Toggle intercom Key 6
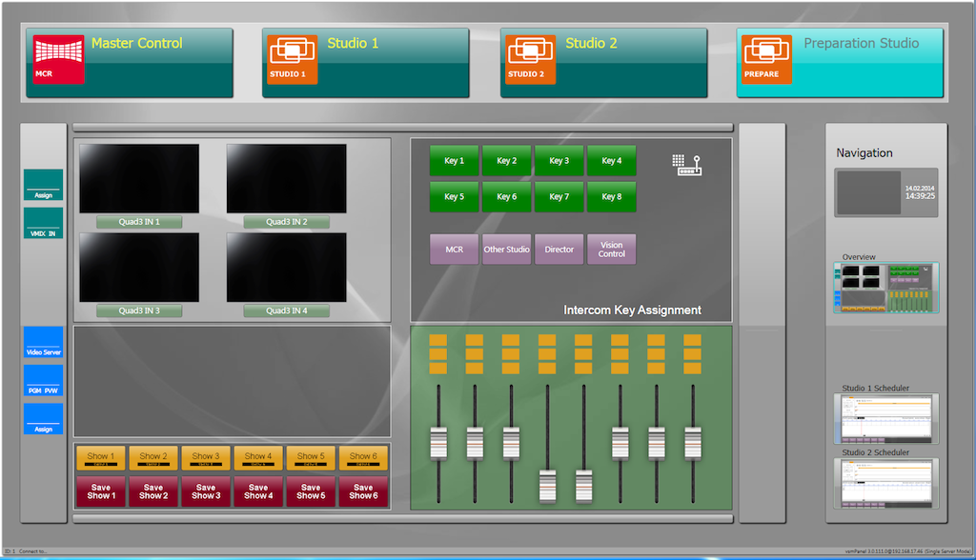The width and height of the screenshot is (976, 560). (507, 196)
